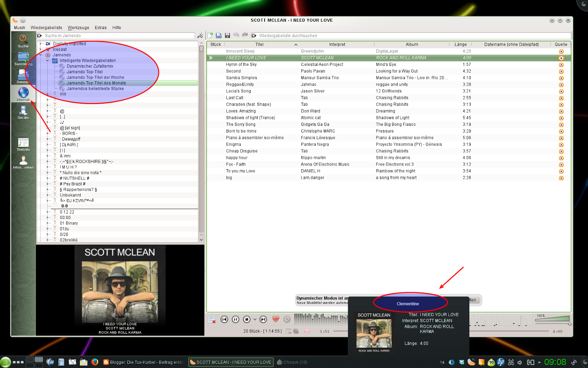Viewport: 588px width, 368px height.
Task: Click the redo arrow in playlist toolbar
Action: point(245,35)
